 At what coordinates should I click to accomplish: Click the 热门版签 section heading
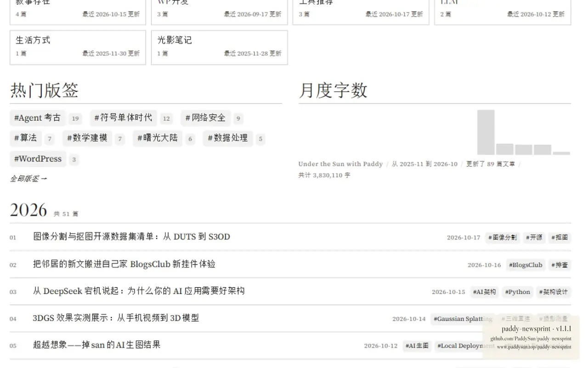[x=44, y=90]
